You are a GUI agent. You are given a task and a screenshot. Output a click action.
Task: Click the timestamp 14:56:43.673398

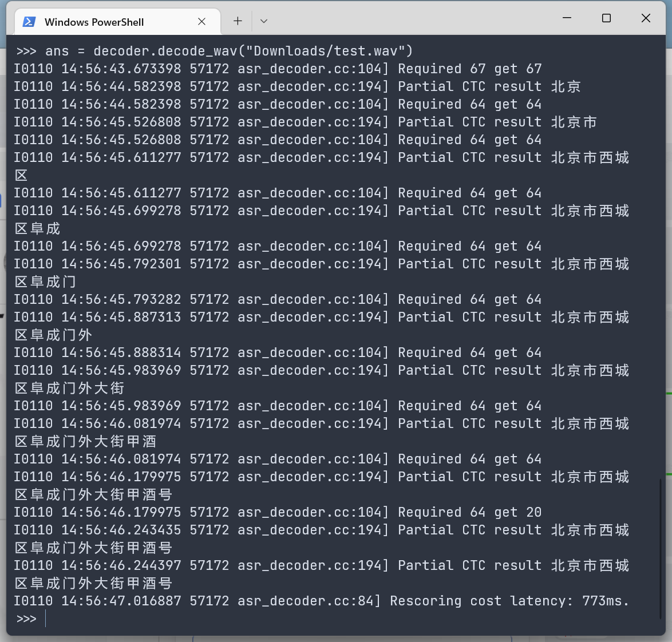pos(121,69)
